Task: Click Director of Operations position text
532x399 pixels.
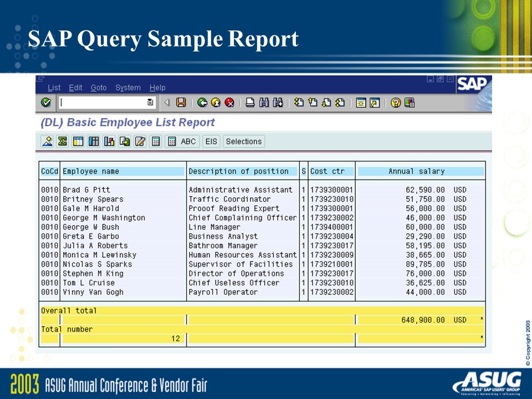Action: tap(236, 273)
